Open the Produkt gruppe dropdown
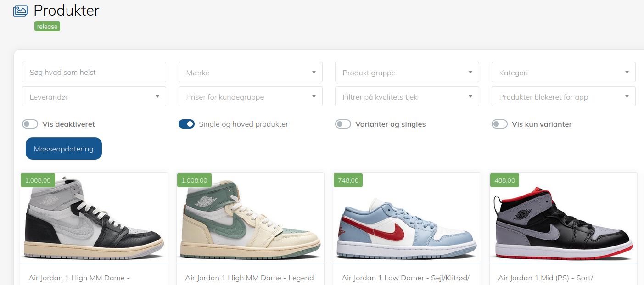 pos(407,72)
